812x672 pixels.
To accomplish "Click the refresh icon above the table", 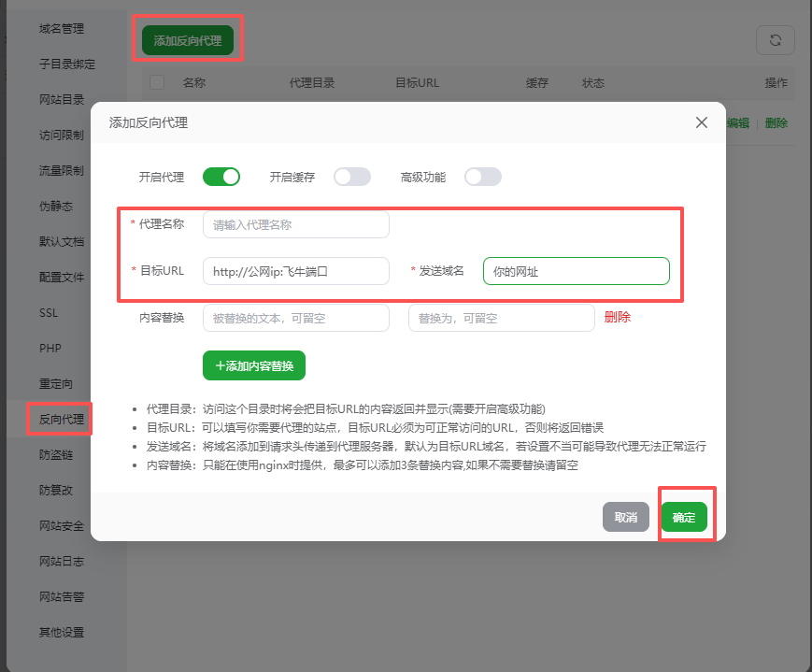I will click(776, 40).
